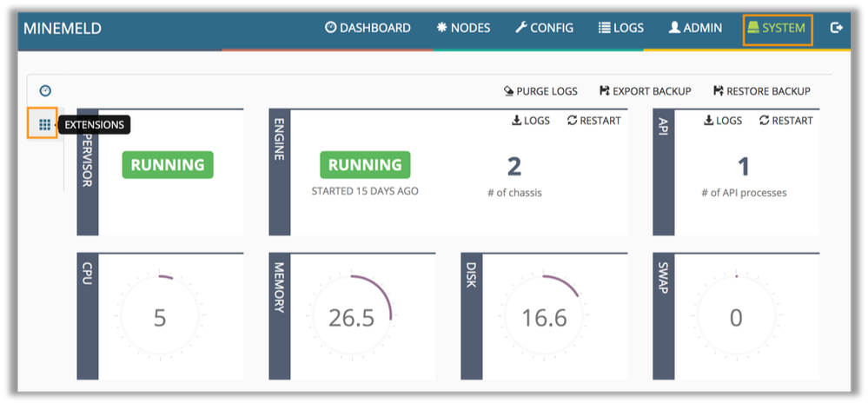Viewport: 868px width, 403px height.
Task: Restart the Engine
Action: (594, 121)
